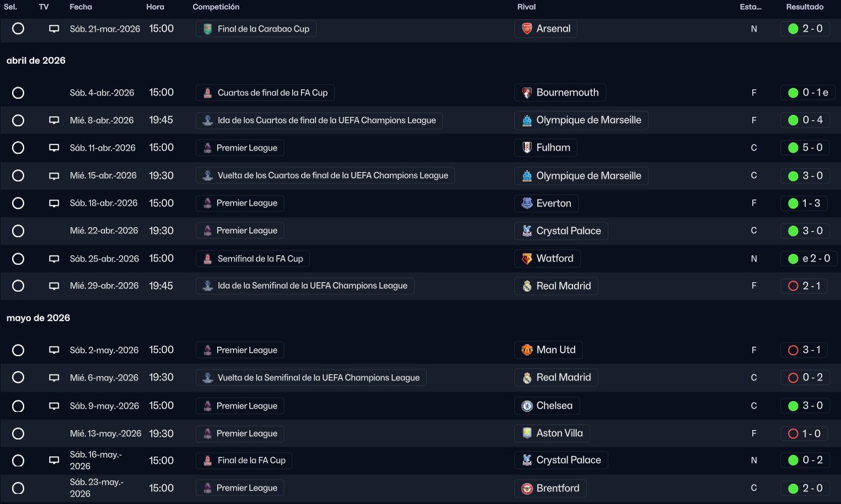Click the green 5 - 0 result against Fulham
This screenshot has width=841, height=504.
click(x=804, y=148)
